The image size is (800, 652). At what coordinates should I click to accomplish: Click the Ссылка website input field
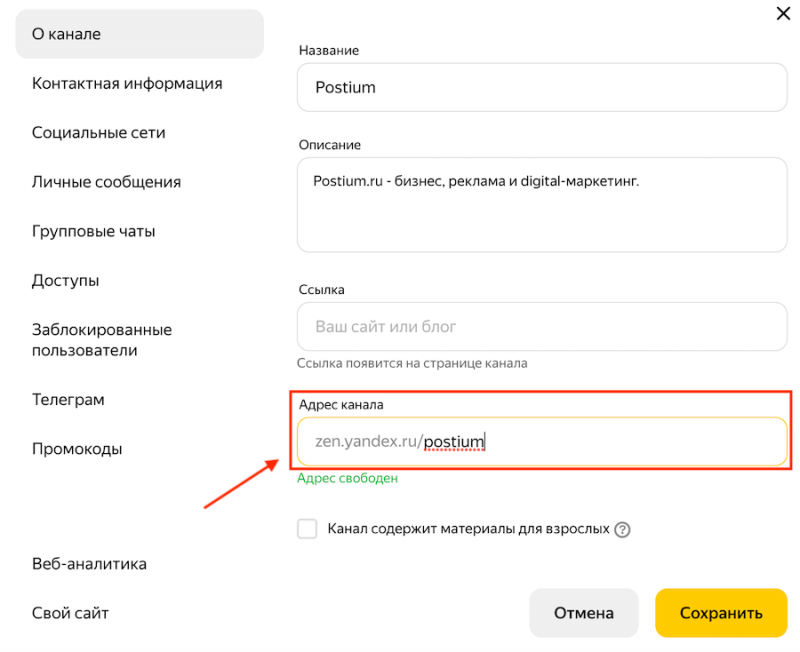pos(542,326)
